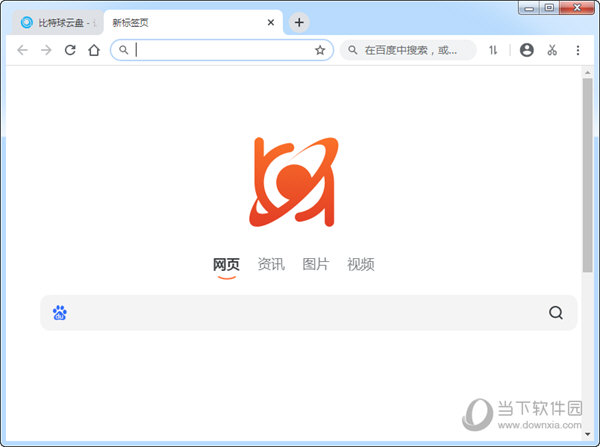Open the three-dot browser menu
Viewport: 600px width, 447px height.
(x=578, y=50)
